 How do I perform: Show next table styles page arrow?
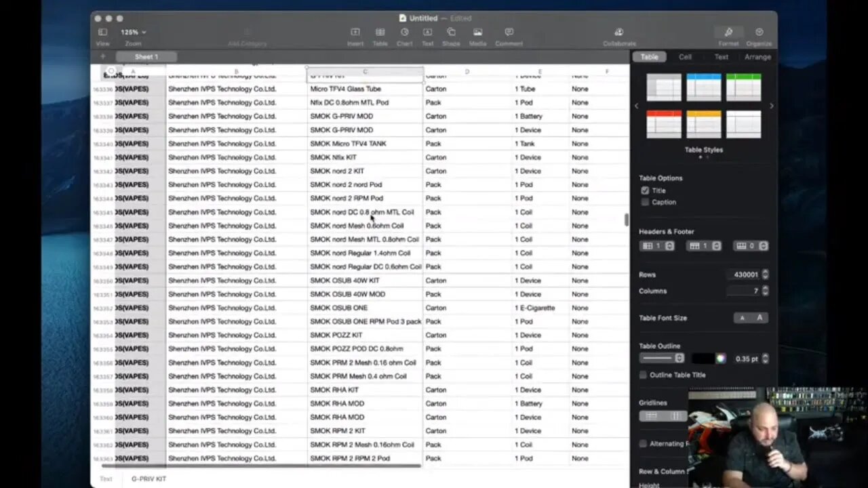(771, 106)
